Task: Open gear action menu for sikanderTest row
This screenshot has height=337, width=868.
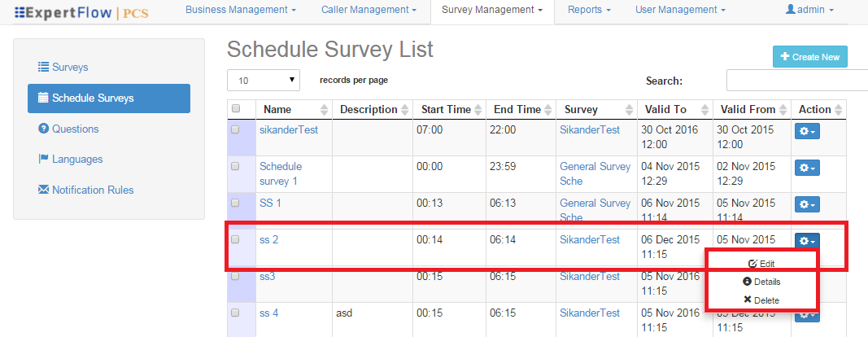Action: click(806, 130)
